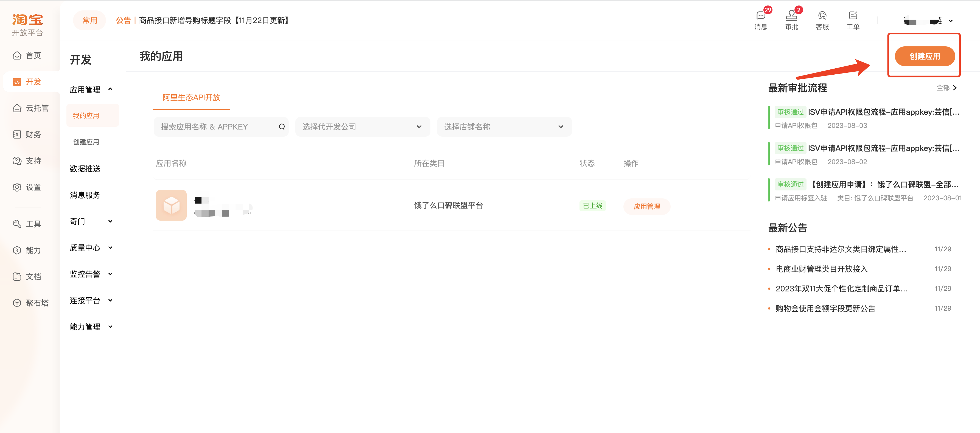Click the app's cube thumbnail icon
The height and width of the screenshot is (433, 980).
tap(171, 205)
